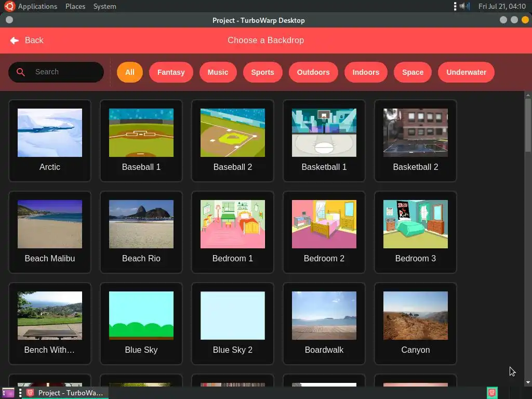The width and height of the screenshot is (532, 399).
Task: Show only Music backdrops
Action: point(218,72)
